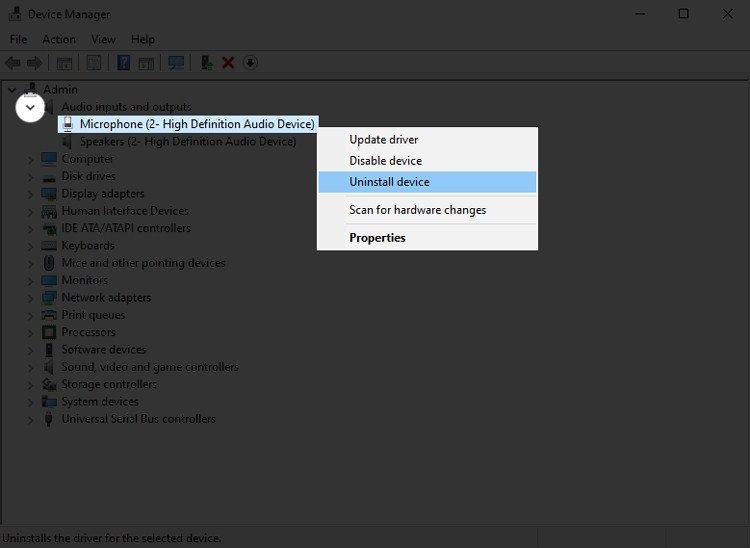Image resolution: width=750 pixels, height=548 pixels.
Task: Collapse the Admin root node
Action: coord(12,89)
